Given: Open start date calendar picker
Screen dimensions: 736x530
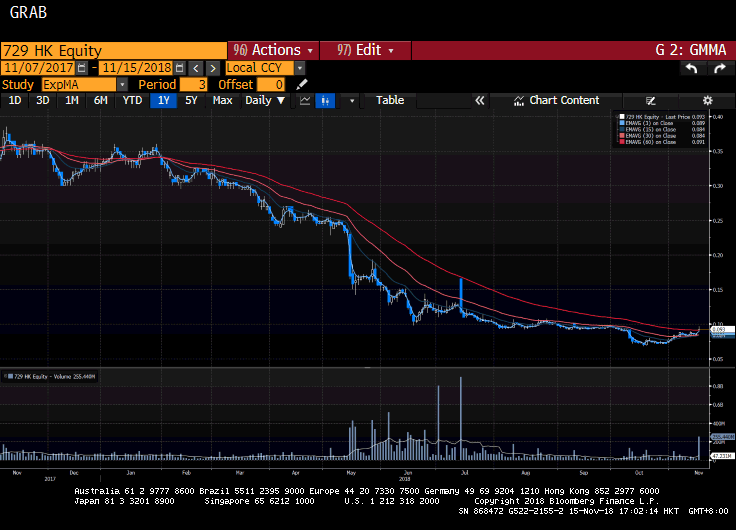Looking at the screenshot, I should pyautogui.click(x=82, y=68).
